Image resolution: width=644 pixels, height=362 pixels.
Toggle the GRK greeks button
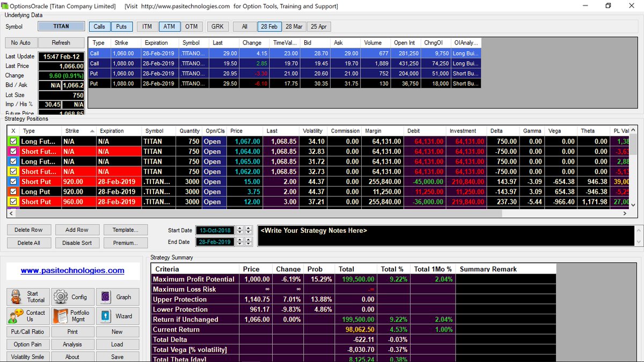point(217,26)
